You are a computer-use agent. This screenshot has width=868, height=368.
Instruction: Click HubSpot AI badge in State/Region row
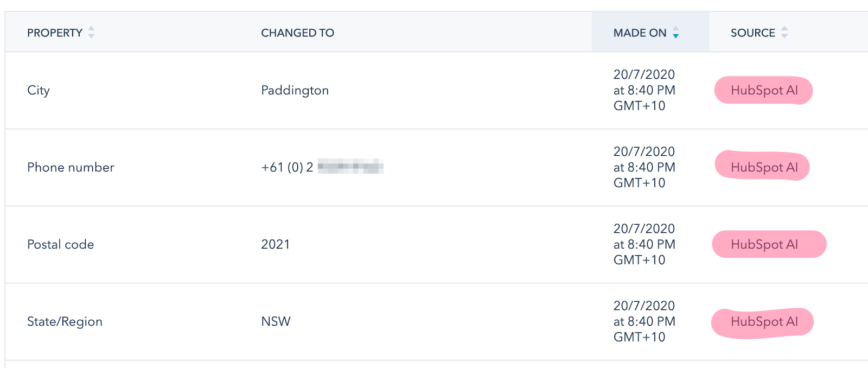pyautogui.click(x=764, y=321)
